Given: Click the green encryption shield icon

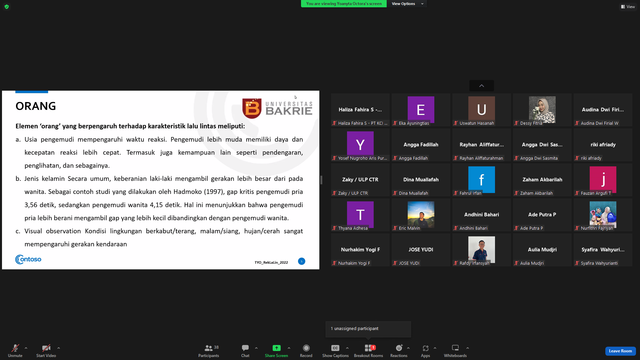Looking at the screenshot, I should tap(7, 7).
